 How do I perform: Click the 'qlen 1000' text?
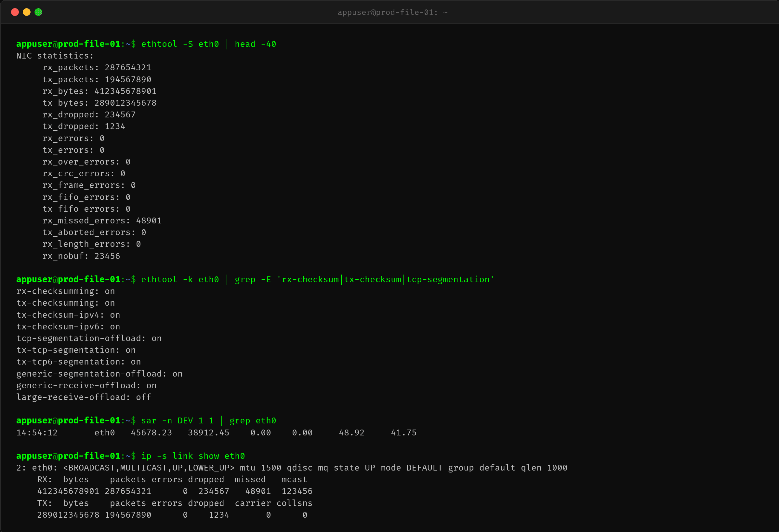(x=544, y=468)
